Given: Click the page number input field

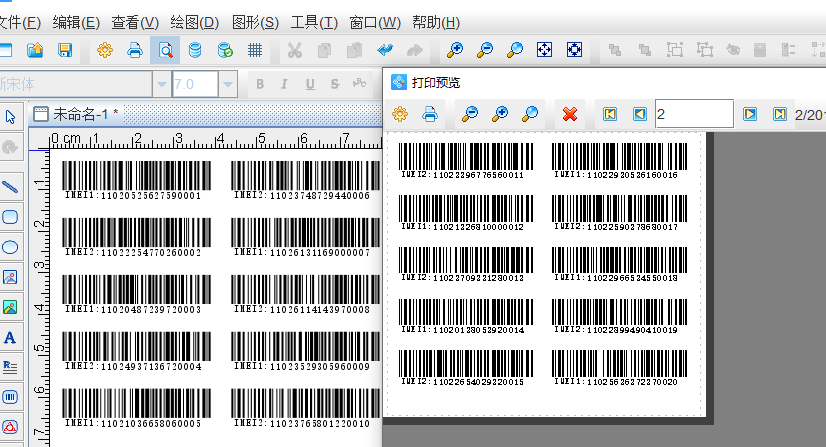Looking at the screenshot, I should [x=692, y=114].
